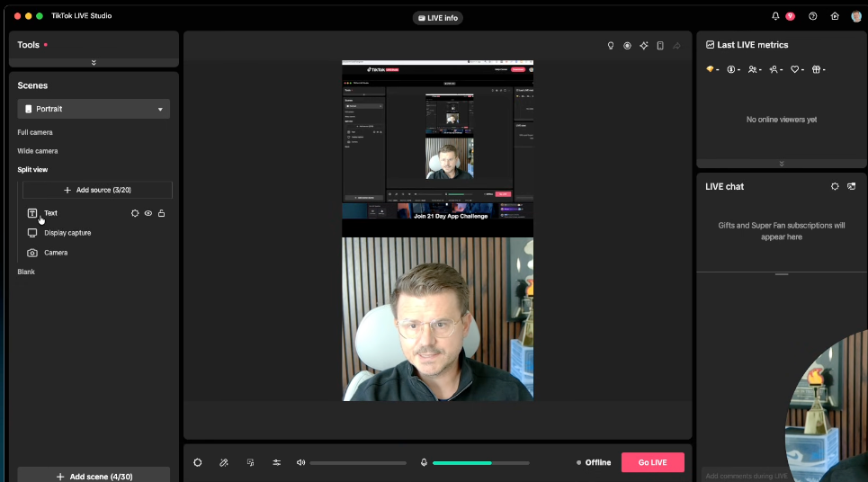This screenshot has width=868, height=482.
Task: Click the new followers metric icon
Action: pyautogui.click(x=774, y=69)
